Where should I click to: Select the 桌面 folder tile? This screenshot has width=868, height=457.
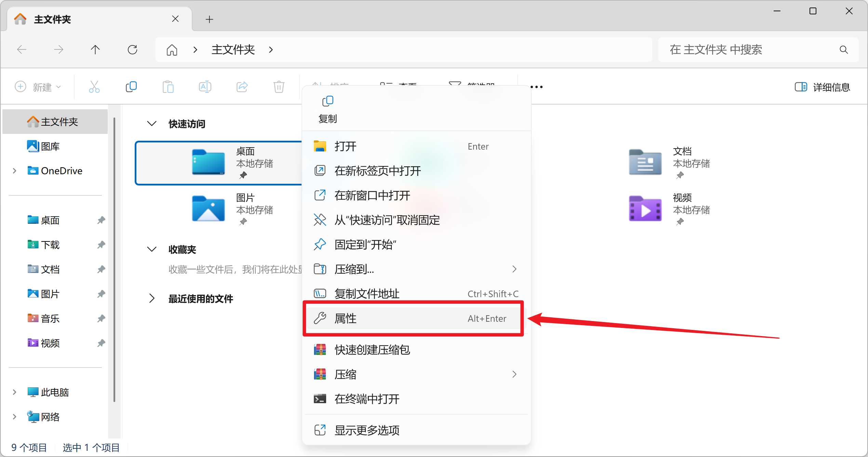(219, 163)
